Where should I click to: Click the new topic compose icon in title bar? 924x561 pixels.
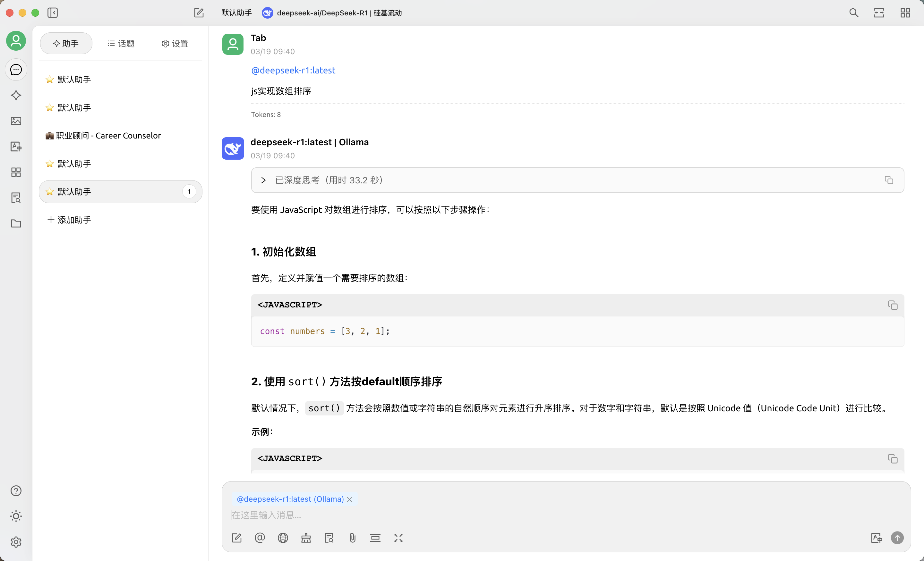point(199,13)
